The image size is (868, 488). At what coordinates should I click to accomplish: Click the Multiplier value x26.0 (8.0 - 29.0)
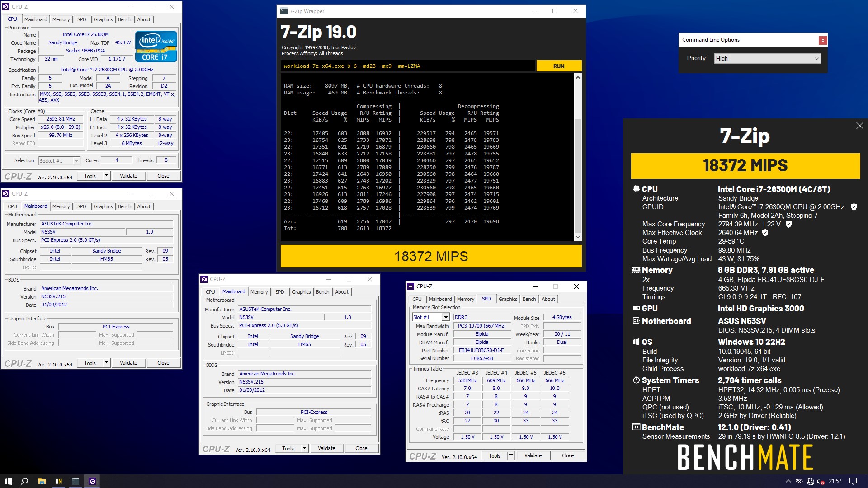[61, 127]
